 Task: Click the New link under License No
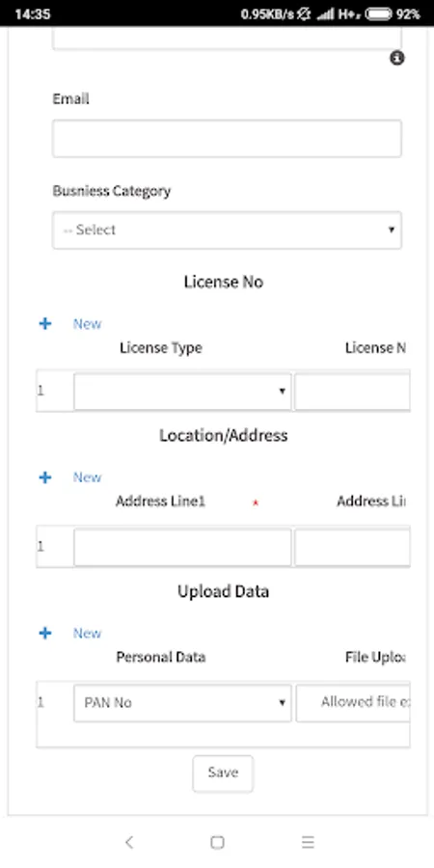click(x=88, y=324)
